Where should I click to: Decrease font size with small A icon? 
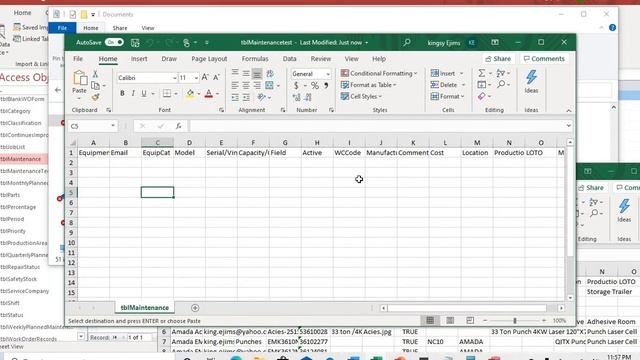(x=216, y=77)
